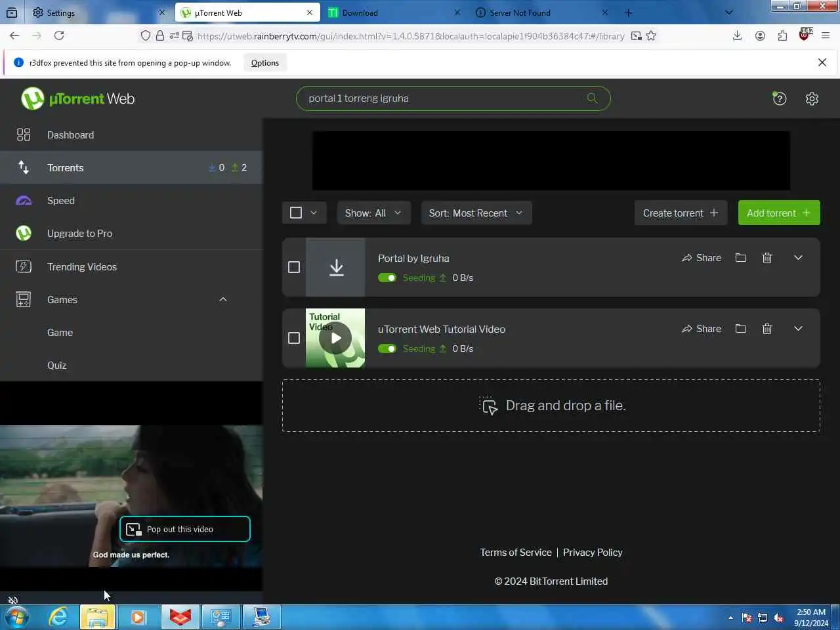Open a new browser tab
840x630 pixels.
point(628,12)
